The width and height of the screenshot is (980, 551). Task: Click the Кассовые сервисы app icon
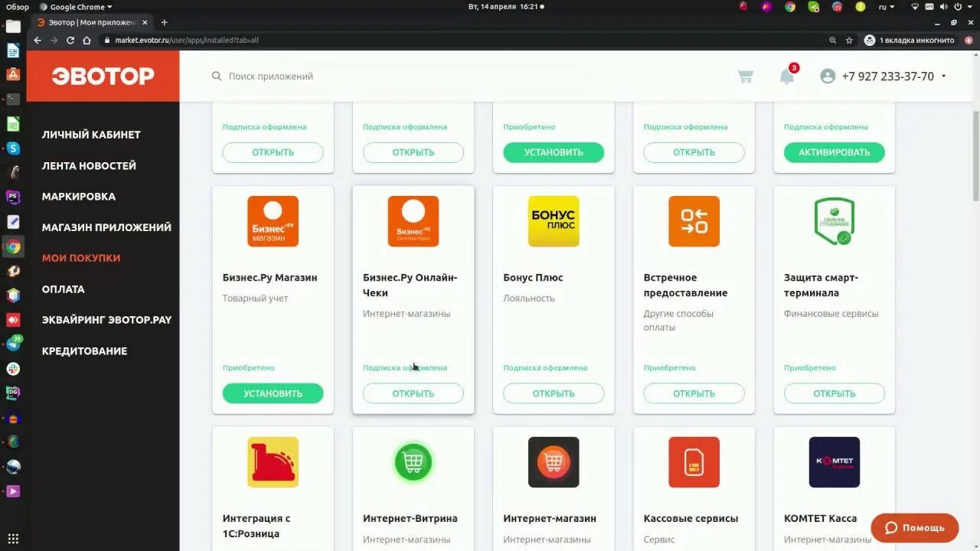[694, 462]
